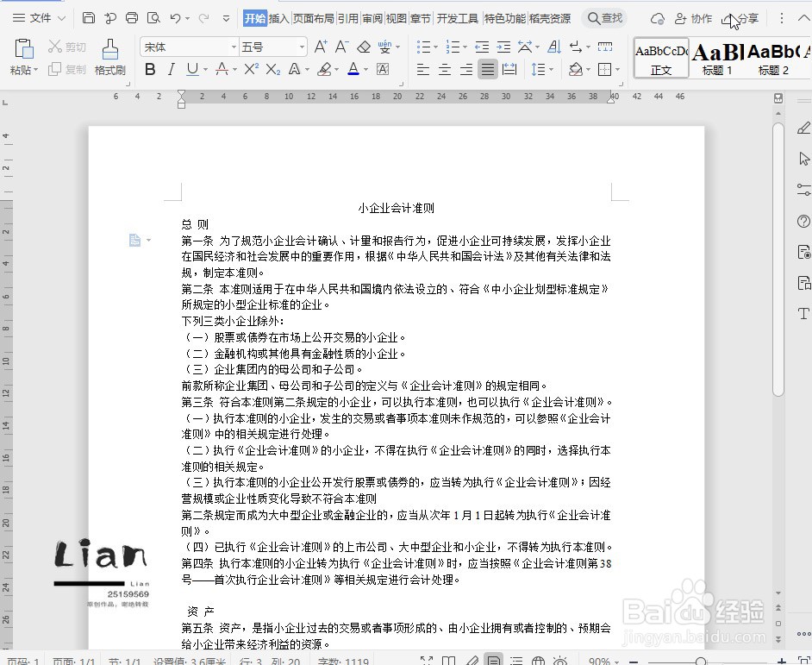Open Print Preview from the quick toolbar
Image resolution: width=812 pixels, height=665 pixels.
click(153, 18)
